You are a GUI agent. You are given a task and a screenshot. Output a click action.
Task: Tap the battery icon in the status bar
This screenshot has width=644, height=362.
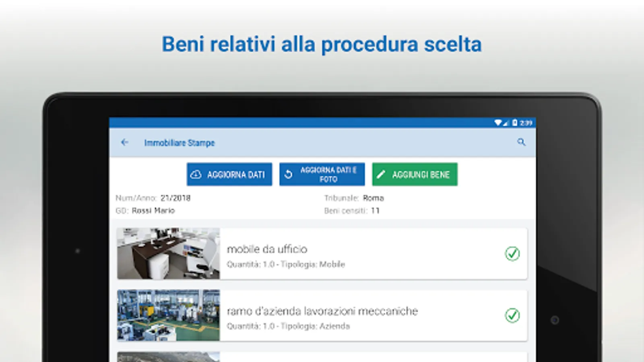tap(514, 123)
